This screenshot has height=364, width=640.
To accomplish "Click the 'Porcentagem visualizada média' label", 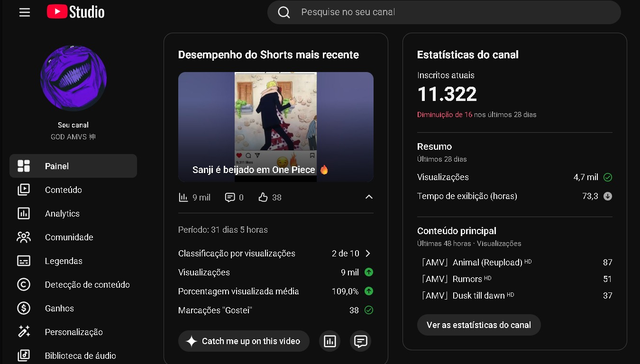I will (x=238, y=291).
